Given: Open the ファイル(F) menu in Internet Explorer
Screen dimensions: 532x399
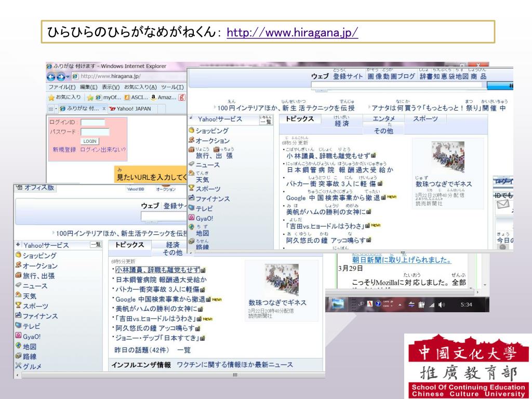Looking at the screenshot, I should 61,87.
